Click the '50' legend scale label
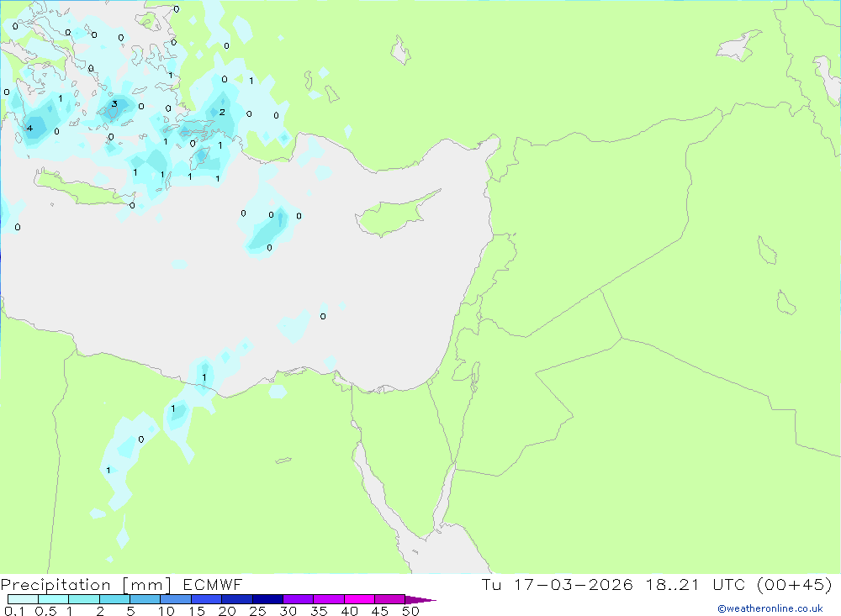841x616 pixels. point(410,611)
